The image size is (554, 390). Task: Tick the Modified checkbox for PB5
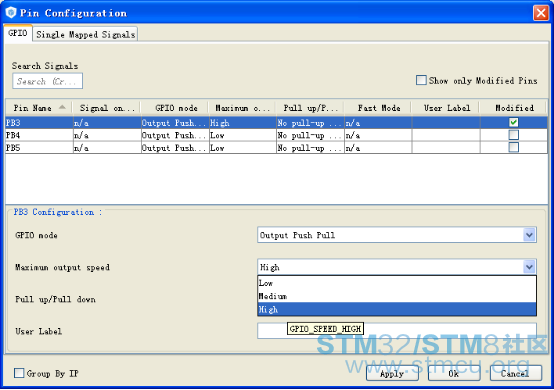pos(513,147)
